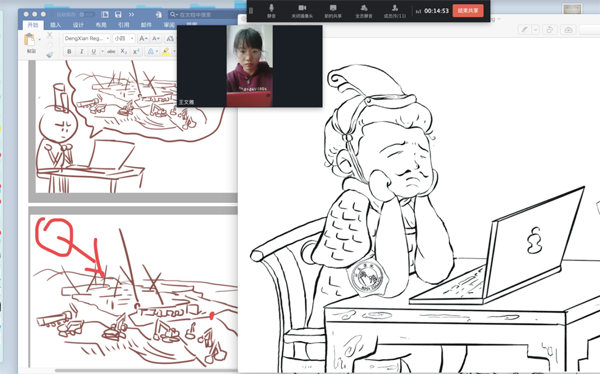Open the 新的共享 new share option
600x374 pixels.
click(333, 11)
